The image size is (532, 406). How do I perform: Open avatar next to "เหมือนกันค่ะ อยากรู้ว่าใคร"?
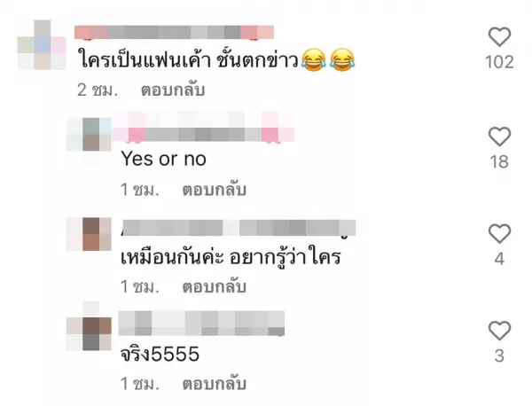pyautogui.click(x=89, y=234)
